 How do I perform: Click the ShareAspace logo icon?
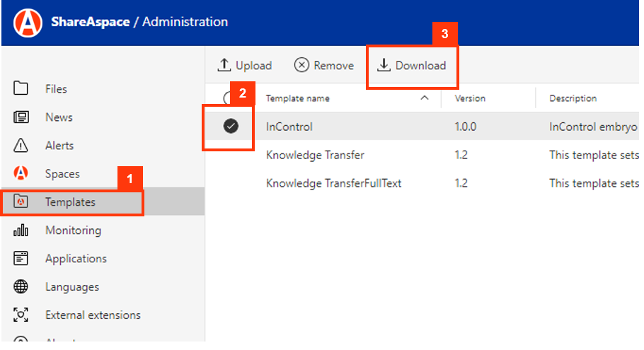pos(28,23)
